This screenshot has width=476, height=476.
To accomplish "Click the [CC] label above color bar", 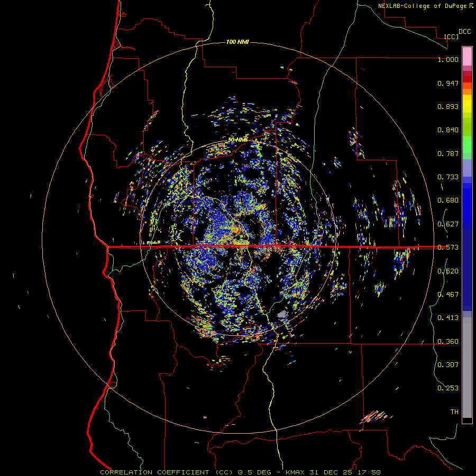I will click(x=451, y=36).
